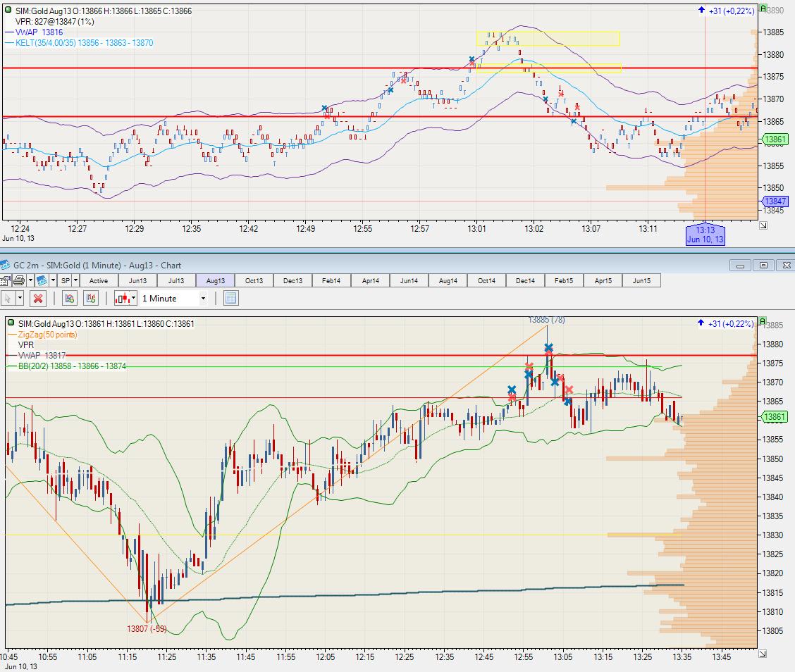Viewport: 795px width, 672px height.
Task: Click the ZigZag(50 points) legend label
Action: pos(48,335)
